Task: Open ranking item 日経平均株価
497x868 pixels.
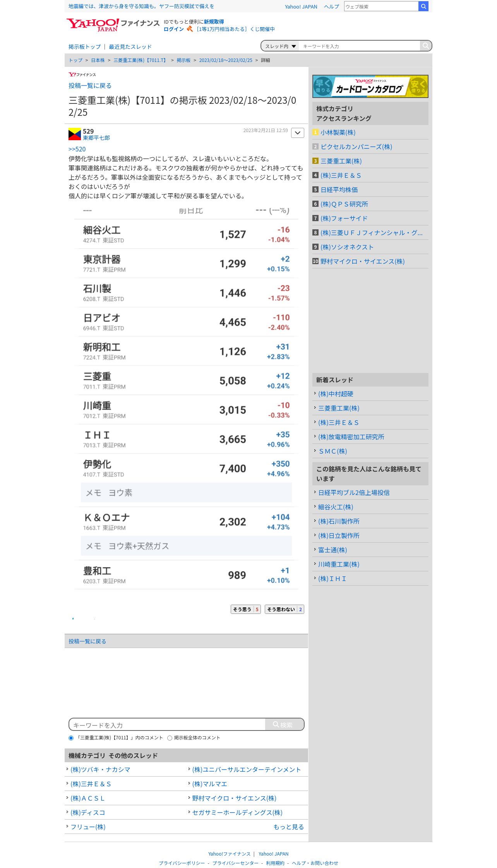Action: tap(339, 190)
